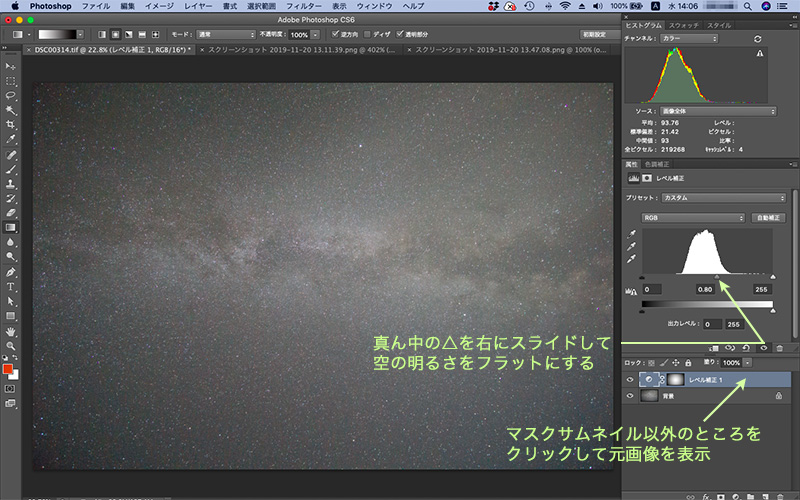This screenshot has height=500, width=800.
Task: Choose the linear gradient style icon
Action: click(102, 34)
